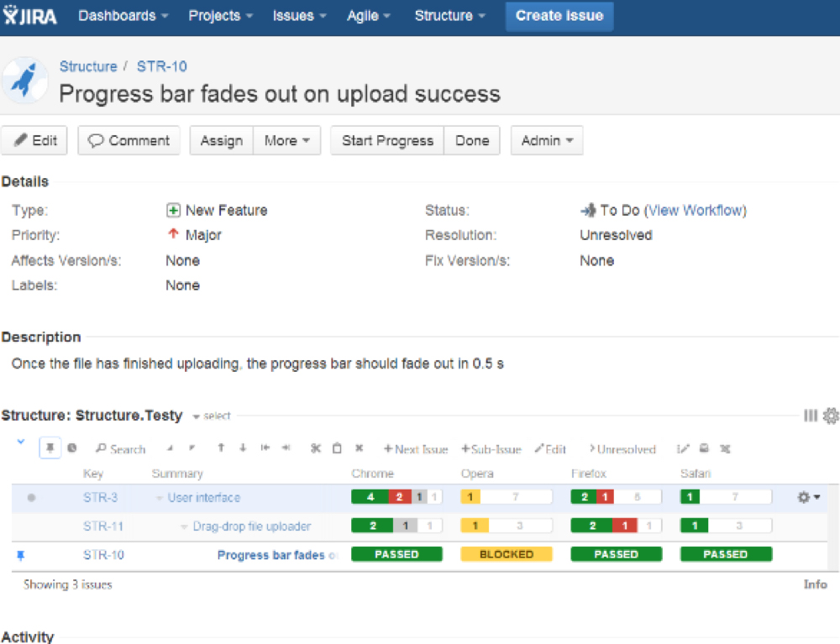Open the Dashboards menu
The height and width of the screenshot is (644, 840).
(x=123, y=15)
